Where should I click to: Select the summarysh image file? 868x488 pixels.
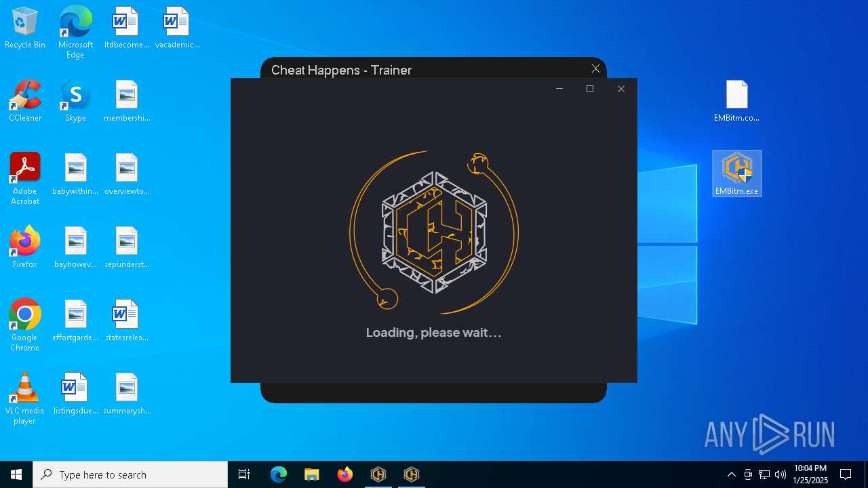click(127, 394)
